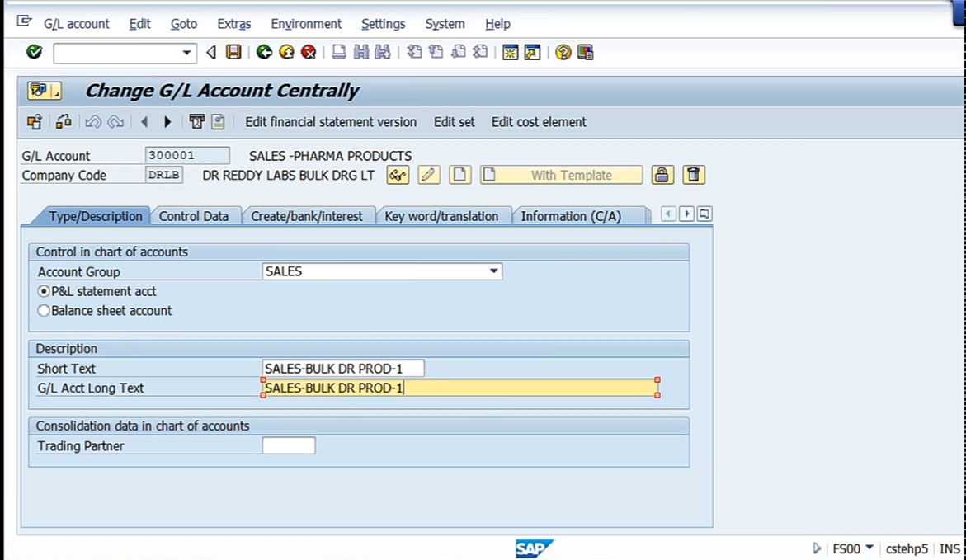Click the G/L Acct Long Text field
Viewport: 966px width, 560px height.
460,388
